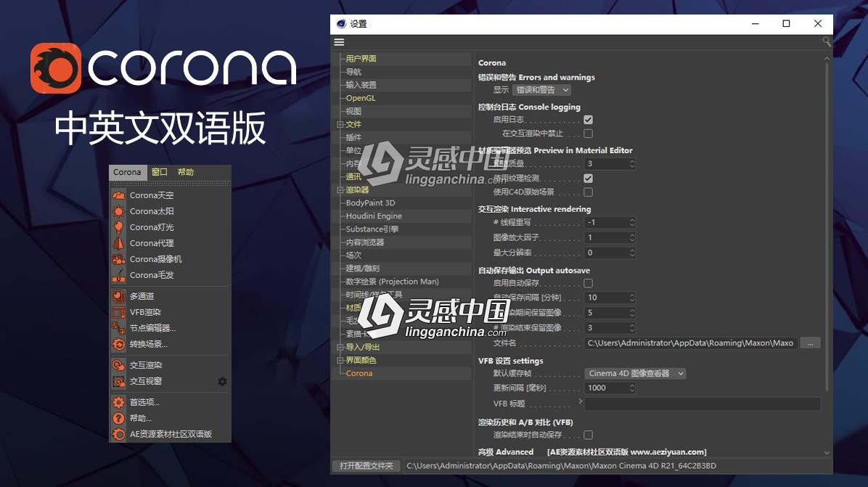This screenshot has width=868, height=487.
Task: Open the Cinema 4D 图像查看器 dropdown
Action: click(x=636, y=374)
